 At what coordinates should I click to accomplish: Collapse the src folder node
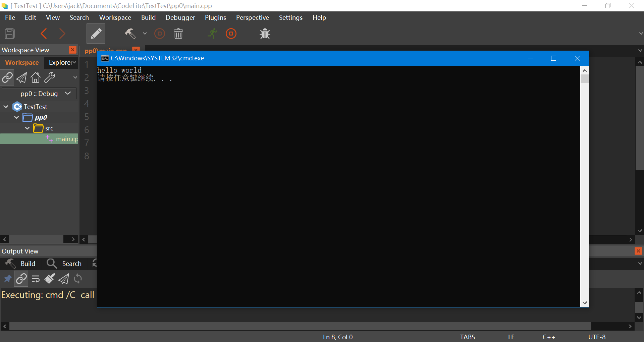tap(27, 128)
